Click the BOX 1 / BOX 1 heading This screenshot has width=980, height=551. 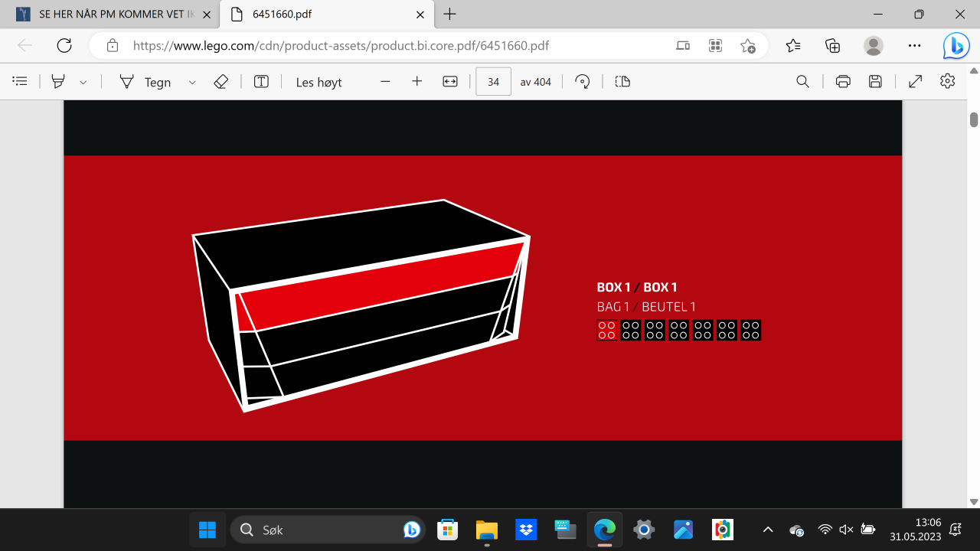point(637,288)
